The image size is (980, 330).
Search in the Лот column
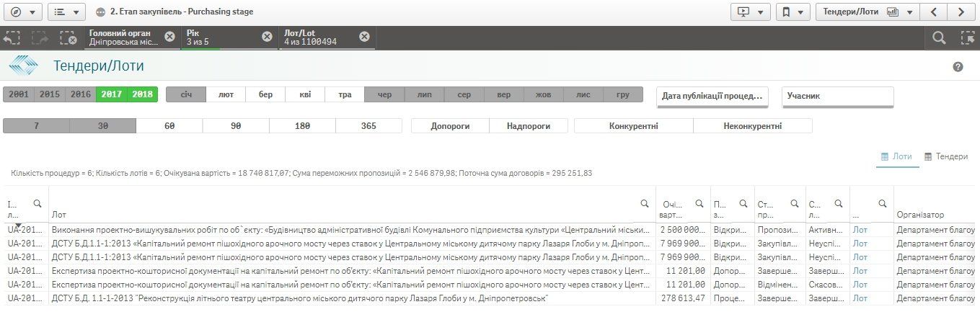[645, 204]
